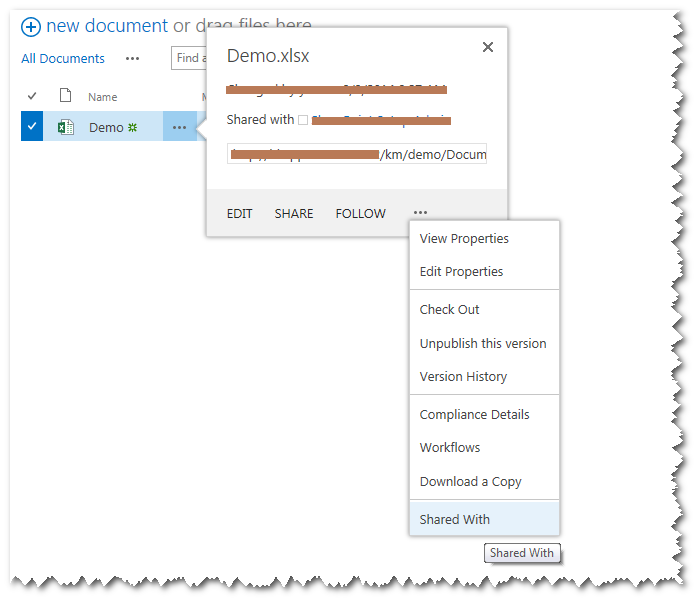The height and width of the screenshot is (604, 700).
Task: Click EDIT in the callout
Action: [x=240, y=214]
